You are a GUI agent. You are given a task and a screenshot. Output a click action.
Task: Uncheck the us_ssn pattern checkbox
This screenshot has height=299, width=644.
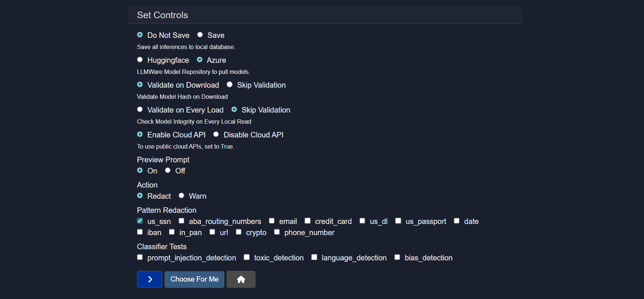(140, 221)
